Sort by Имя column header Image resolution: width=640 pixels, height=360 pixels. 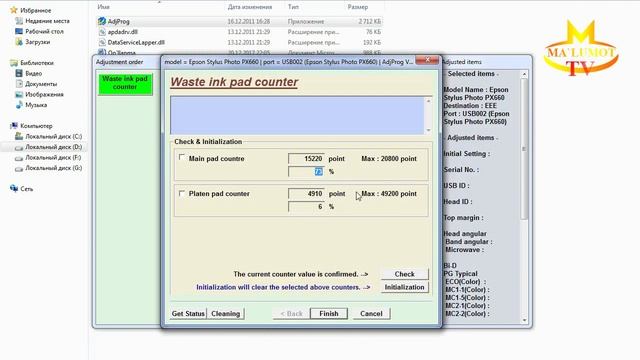pyautogui.click(x=103, y=7)
